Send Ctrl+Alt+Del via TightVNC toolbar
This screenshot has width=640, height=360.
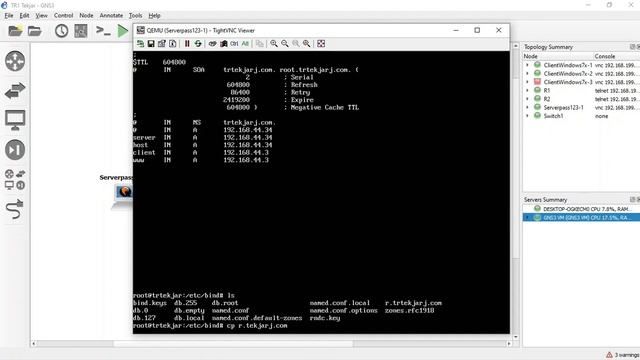[x=213, y=44]
